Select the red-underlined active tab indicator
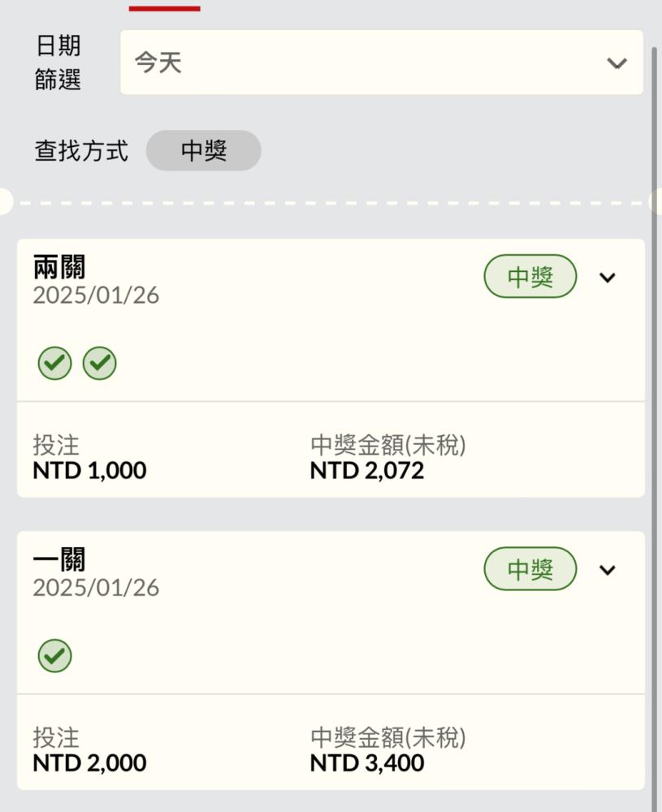 (x=165, y=8)
